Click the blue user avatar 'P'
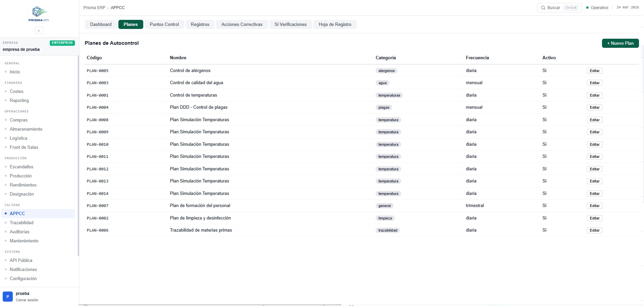644x306 pixels. coord(7,297)
